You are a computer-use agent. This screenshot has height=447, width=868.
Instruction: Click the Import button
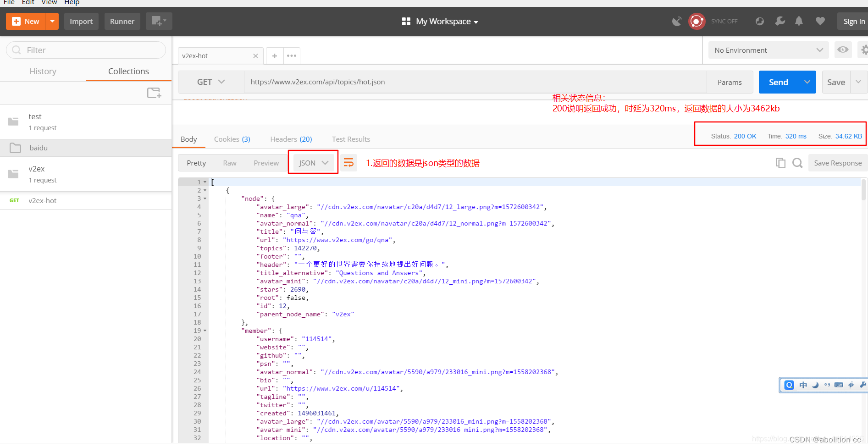81,21
